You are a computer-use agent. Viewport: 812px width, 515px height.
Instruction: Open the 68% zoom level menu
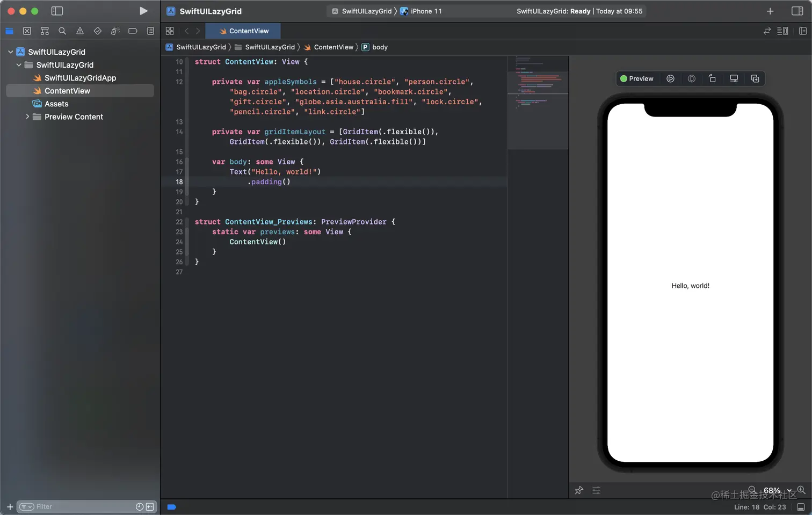pyautogui.click(x=777, y=490)
